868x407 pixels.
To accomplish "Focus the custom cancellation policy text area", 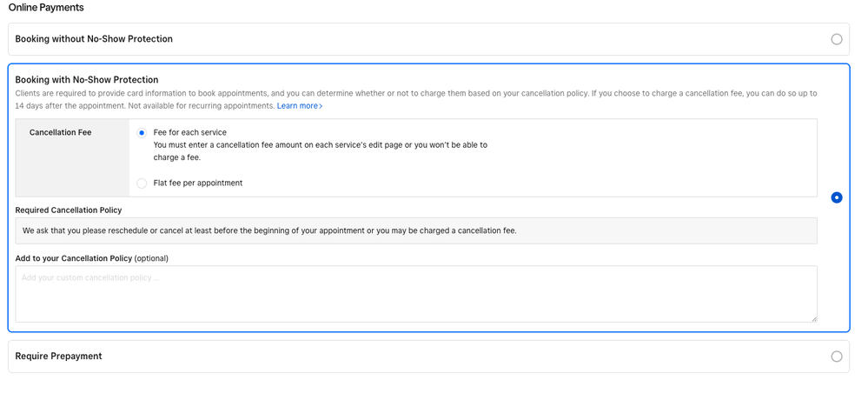I will pyautogui.click(x=415, y=294).
